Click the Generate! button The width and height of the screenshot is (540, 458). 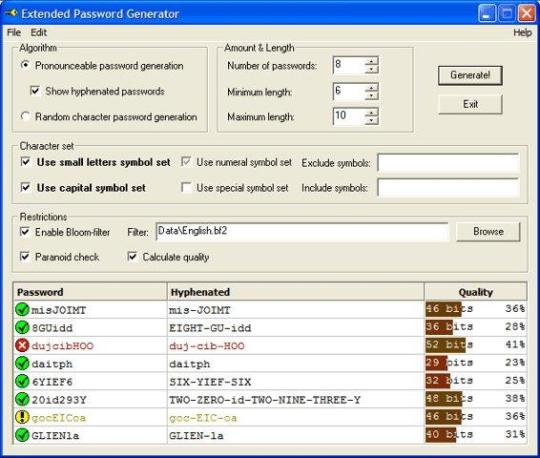click(470, 75)
